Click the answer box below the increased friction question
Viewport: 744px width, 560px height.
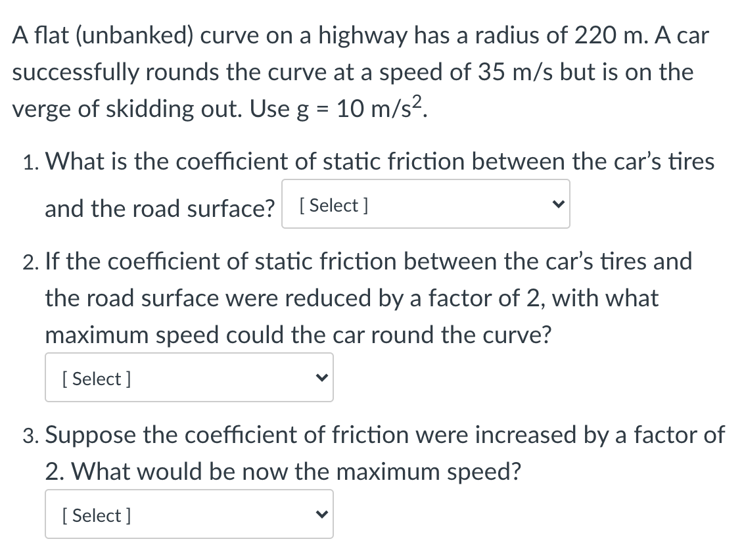pyautogui.click(x=189, y=514)
